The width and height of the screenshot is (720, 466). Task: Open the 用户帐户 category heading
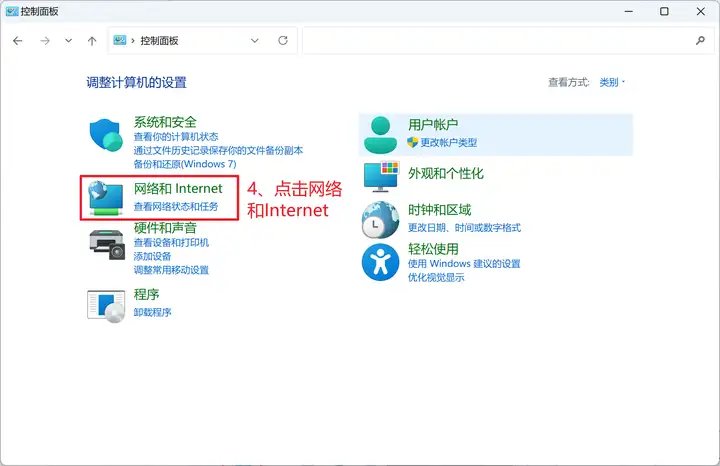point(433,124)
